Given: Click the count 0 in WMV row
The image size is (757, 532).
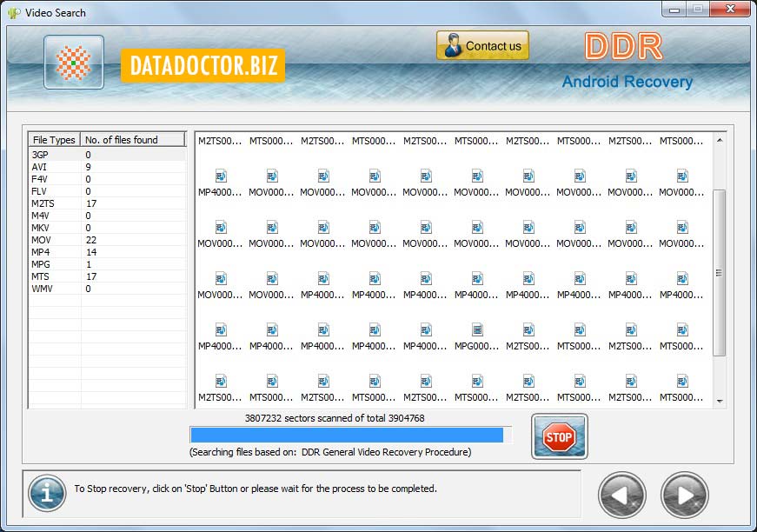Looking at the screenshot, I should pyautogui.click(x=88, y=289).
